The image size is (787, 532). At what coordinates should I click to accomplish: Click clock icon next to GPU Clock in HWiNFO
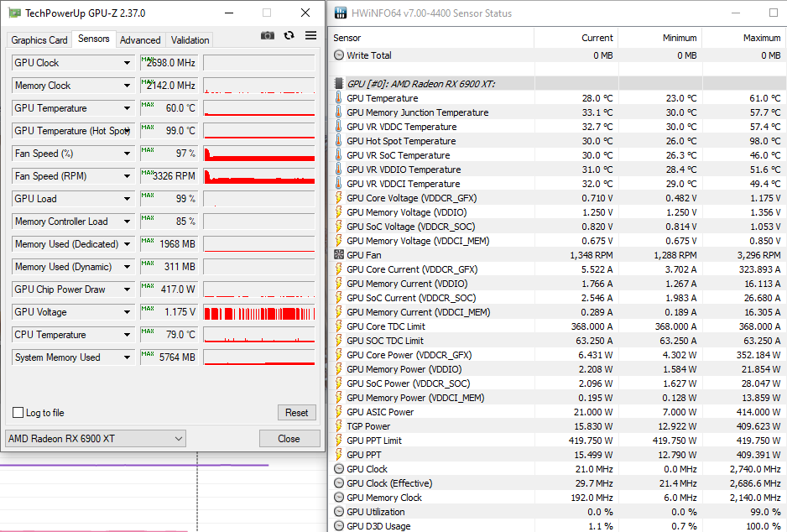tap(339, 469)
